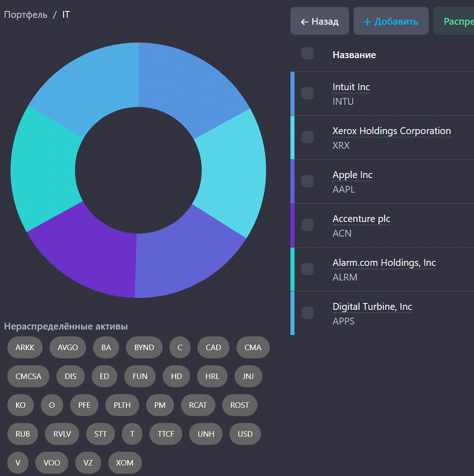The image size is (474, 476).
Task: Select the UNH asset chip
Action: 206,434
